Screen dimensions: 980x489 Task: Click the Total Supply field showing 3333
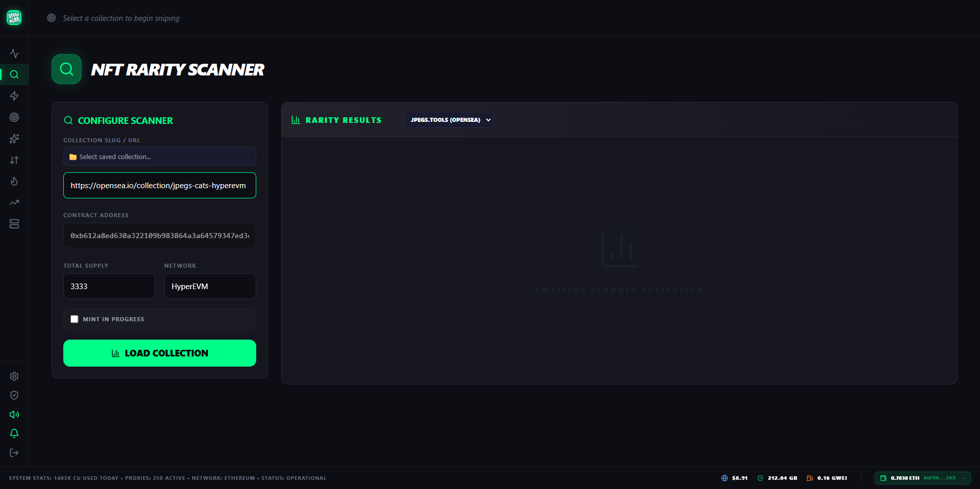click(x=109, y=286)
